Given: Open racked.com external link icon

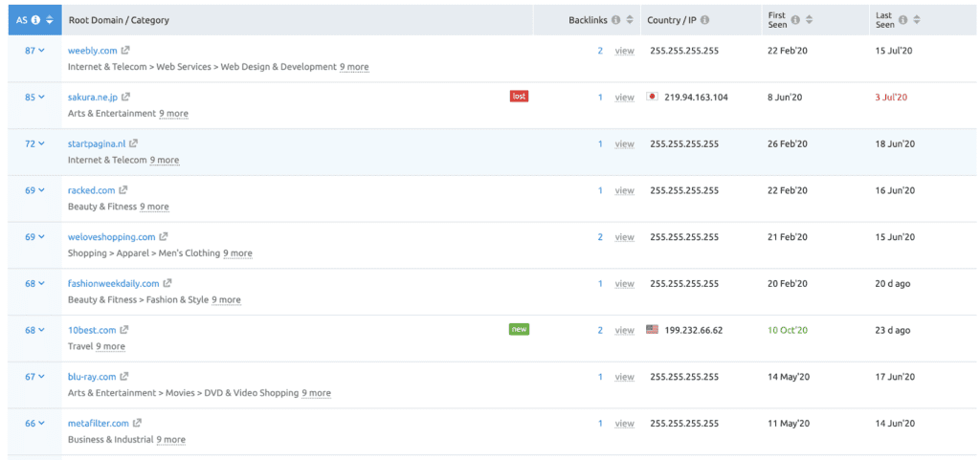Looking at the screenshot, I should coord(123,190).
